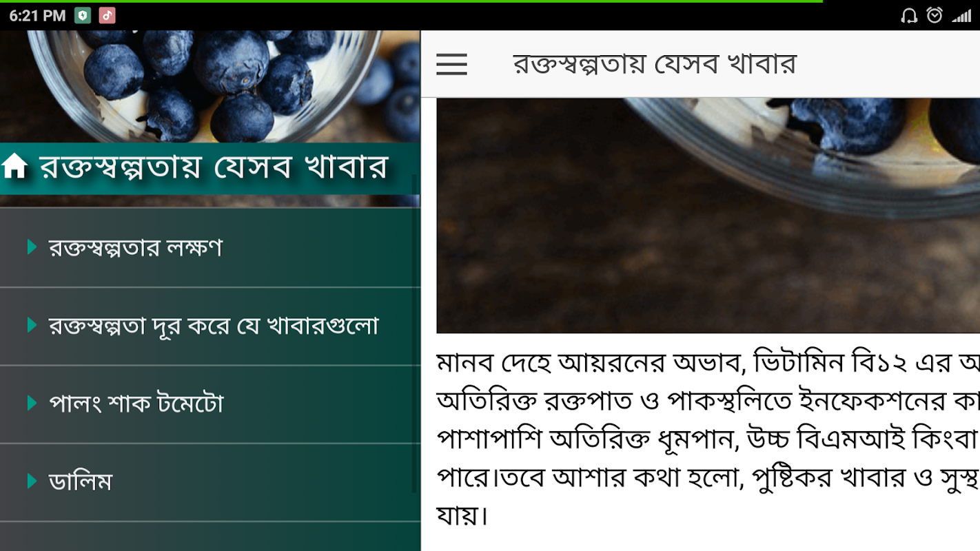Screen dimensions: 980x551
Task: Click arrow beside রক্তস্বল্পতা দূর করে যে খাবারগুলো
Action: 32,325
